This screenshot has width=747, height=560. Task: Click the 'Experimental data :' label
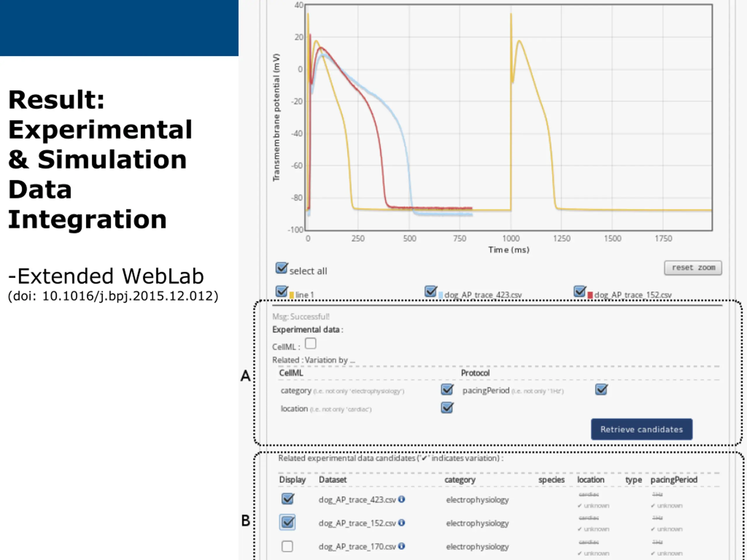click(308, 330)
